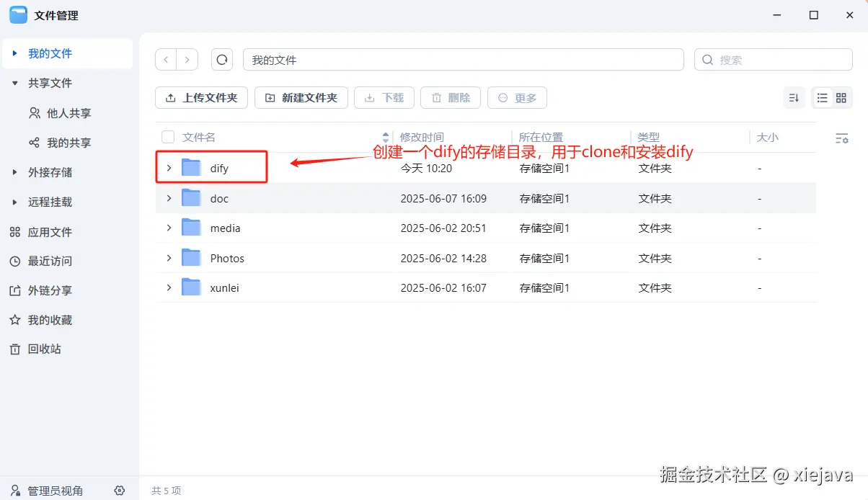Click the 删除 button

(x=451, y=98)
